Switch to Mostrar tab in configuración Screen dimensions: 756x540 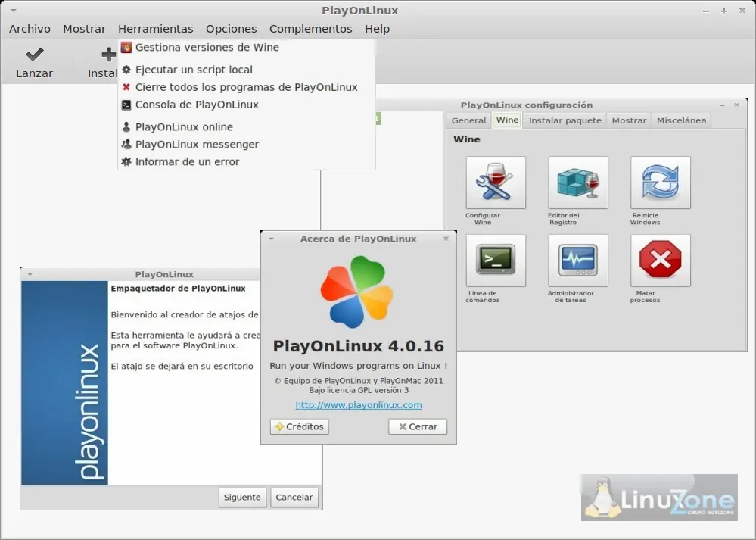tap(629, 120)
